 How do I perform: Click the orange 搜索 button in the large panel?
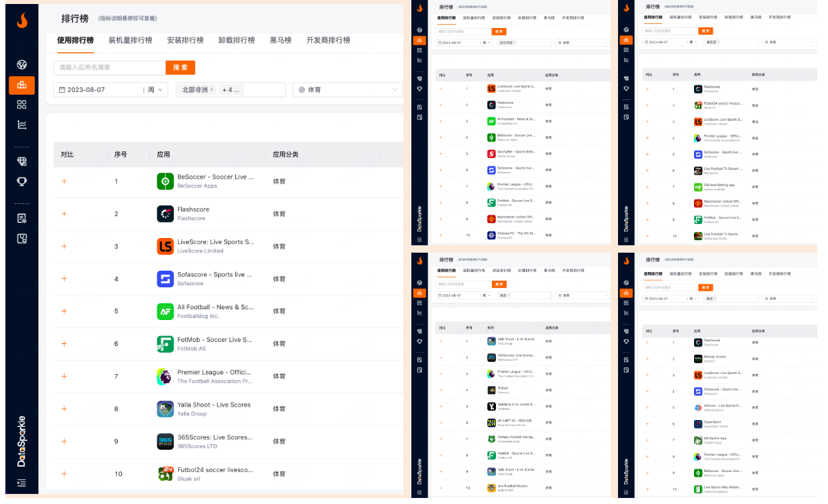pos(180,67)
